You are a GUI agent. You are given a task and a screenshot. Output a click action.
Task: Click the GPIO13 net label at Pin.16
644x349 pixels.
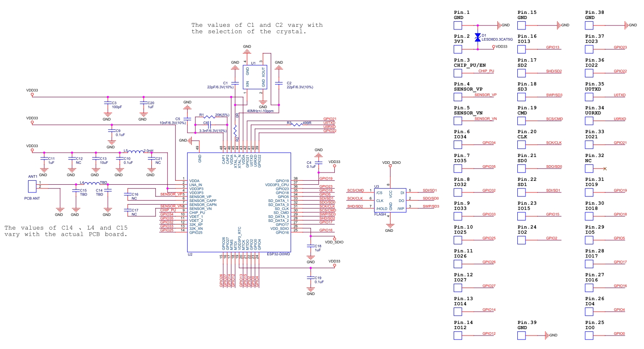[x=552, y=47]
